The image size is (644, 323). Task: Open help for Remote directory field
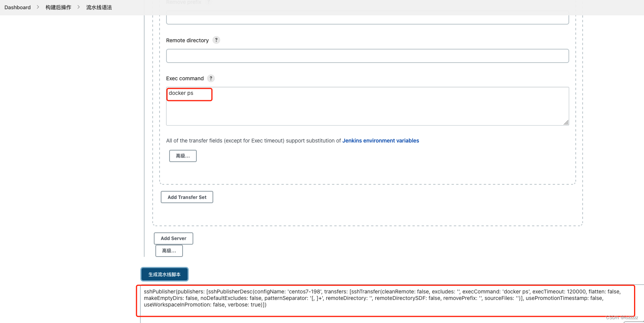point(216,40)
